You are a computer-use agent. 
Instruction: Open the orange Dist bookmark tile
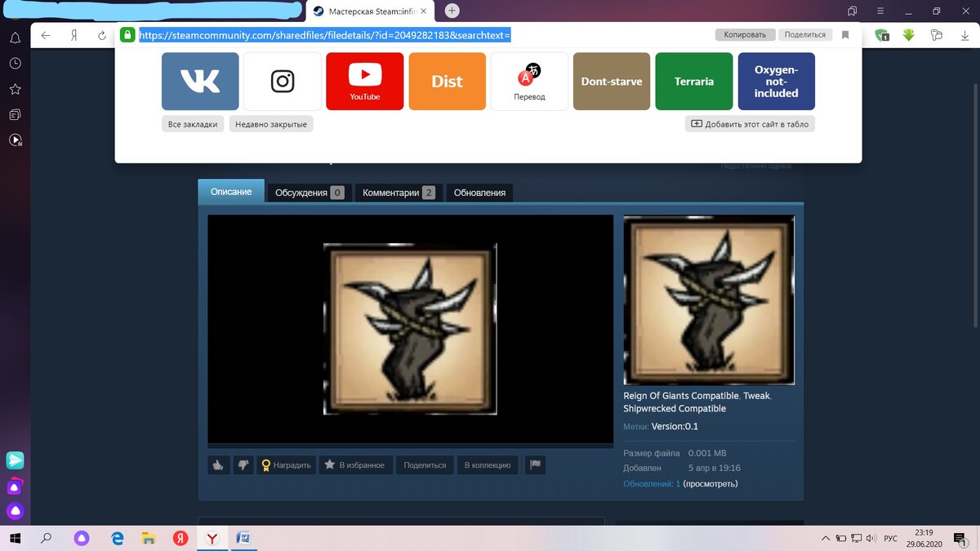point(447,81)
